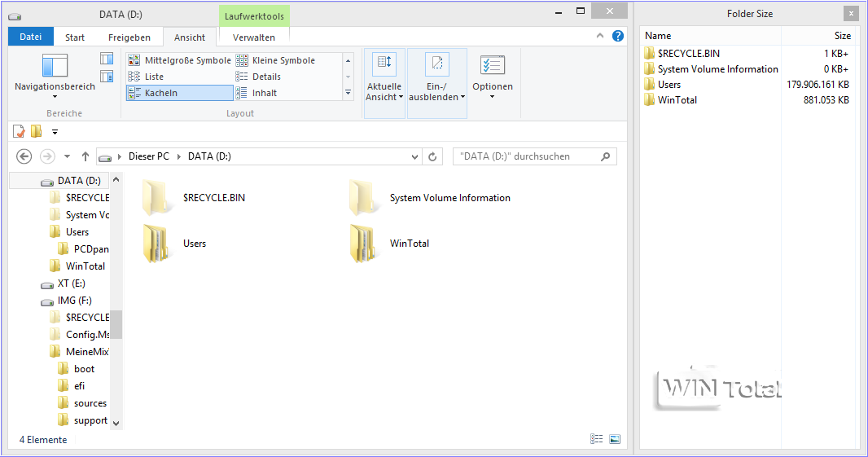Open the Optionen button
868x457 pixels.
[x=492, y=77]
